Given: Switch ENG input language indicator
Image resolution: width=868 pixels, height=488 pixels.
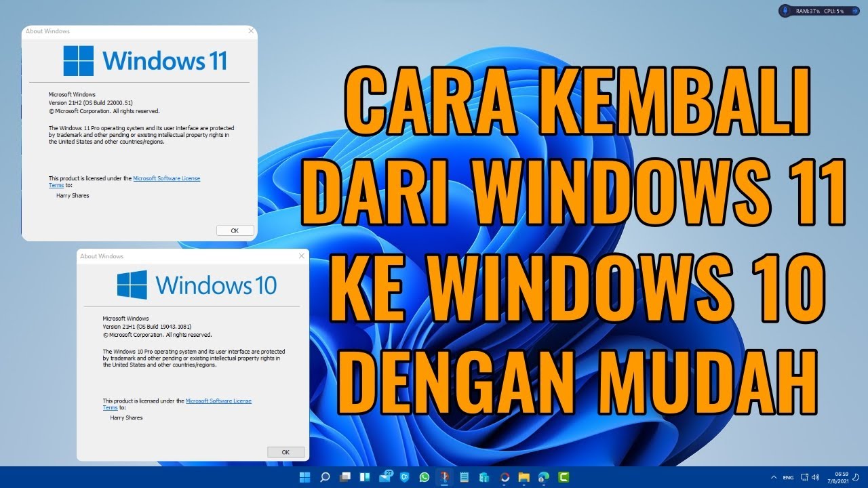Looking at the screenshot, I should click(x=788, y=478).
